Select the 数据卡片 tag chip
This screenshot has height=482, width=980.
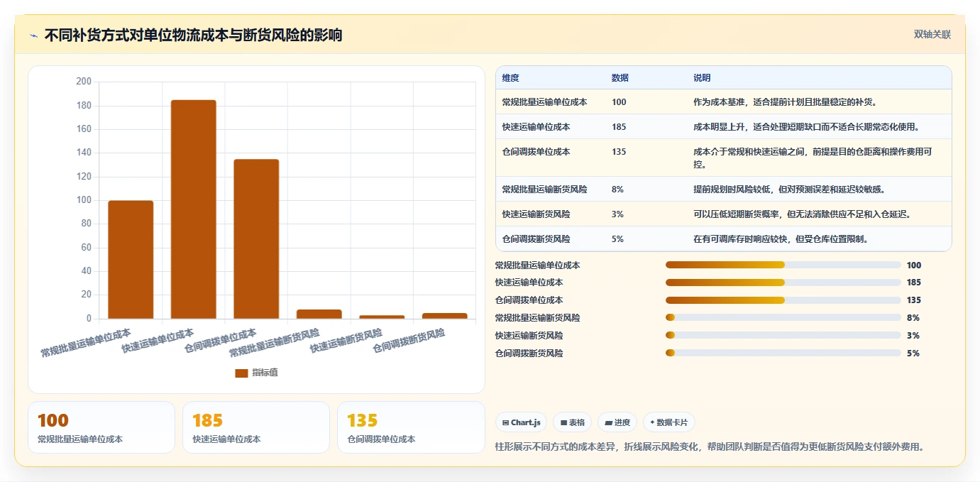point(668,422)
